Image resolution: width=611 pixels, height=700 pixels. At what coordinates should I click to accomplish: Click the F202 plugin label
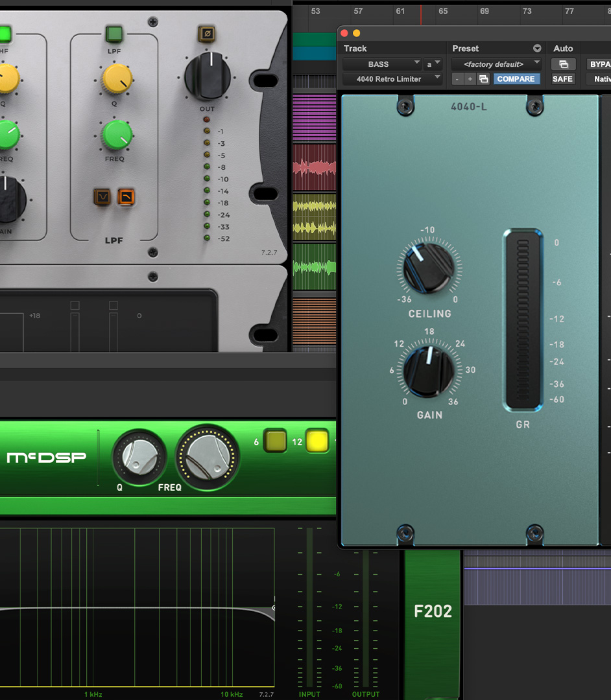click(433, 611)
